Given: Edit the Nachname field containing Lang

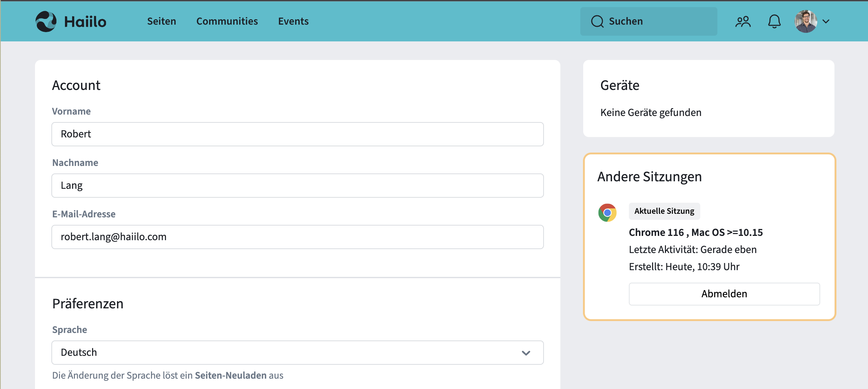Looking at the screenshot, I should point(298,186).
